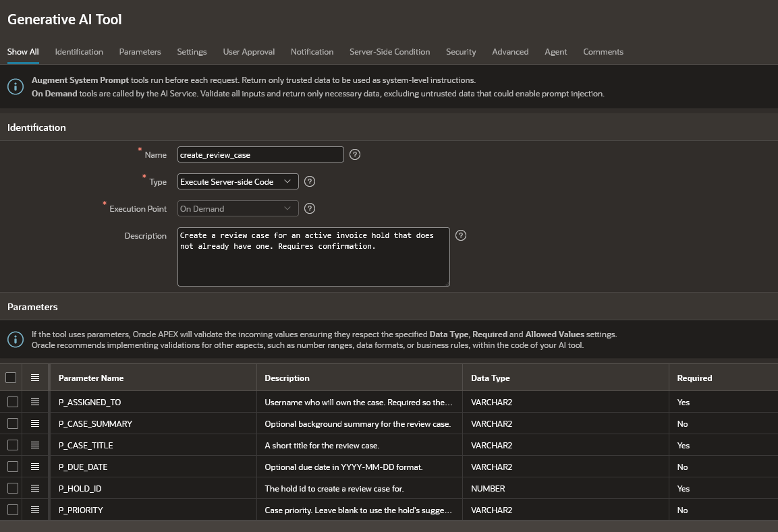Viewport: 778px width, 532px height.
Task: Open the Advanced tab
Action: tap(510, 51)
